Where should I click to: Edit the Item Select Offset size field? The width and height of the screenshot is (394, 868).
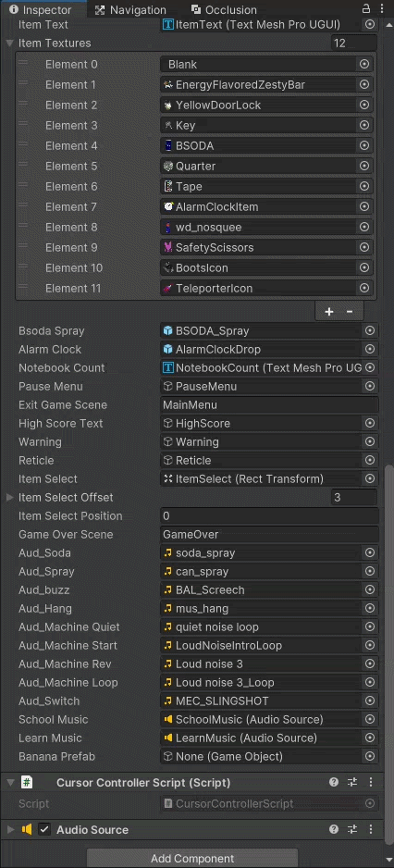354,497
